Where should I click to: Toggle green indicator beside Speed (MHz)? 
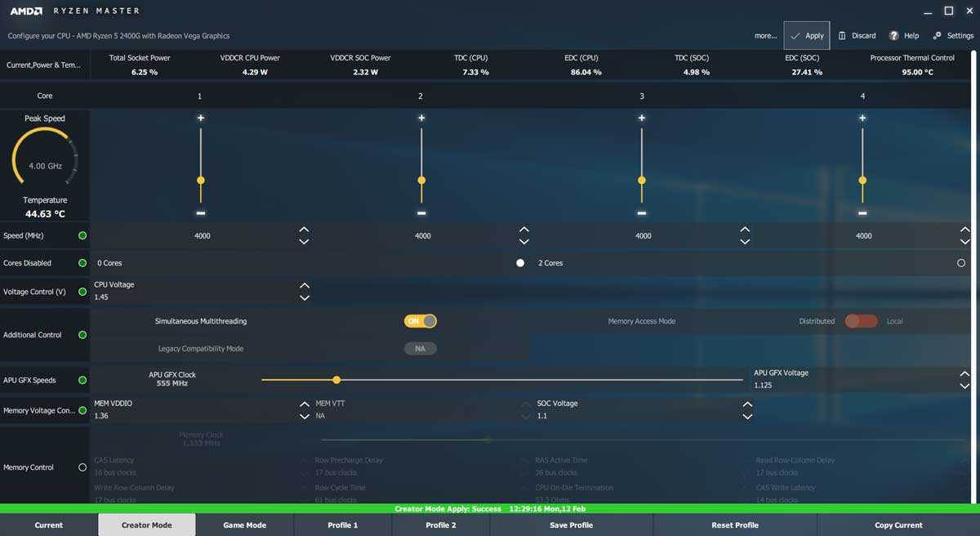(82, 236)
